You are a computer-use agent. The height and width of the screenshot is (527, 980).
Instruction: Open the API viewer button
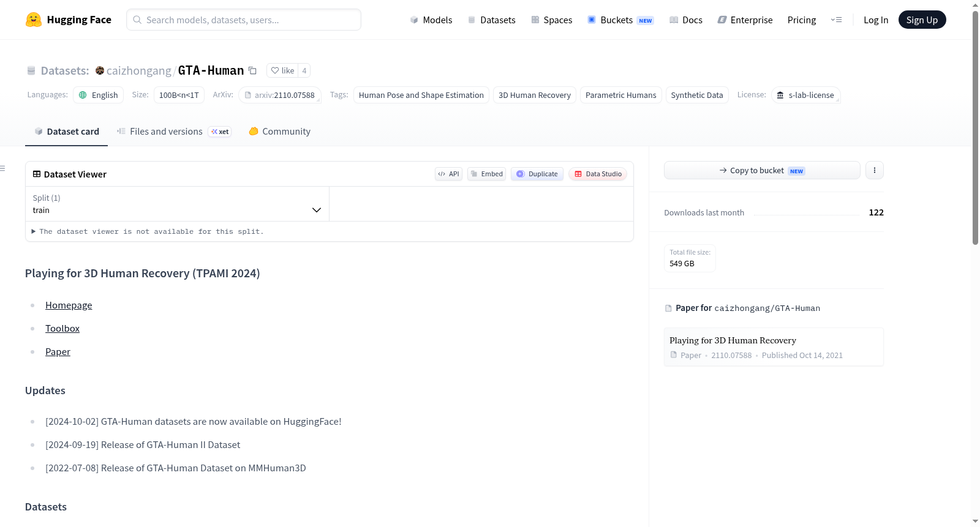tap(448, 174)
